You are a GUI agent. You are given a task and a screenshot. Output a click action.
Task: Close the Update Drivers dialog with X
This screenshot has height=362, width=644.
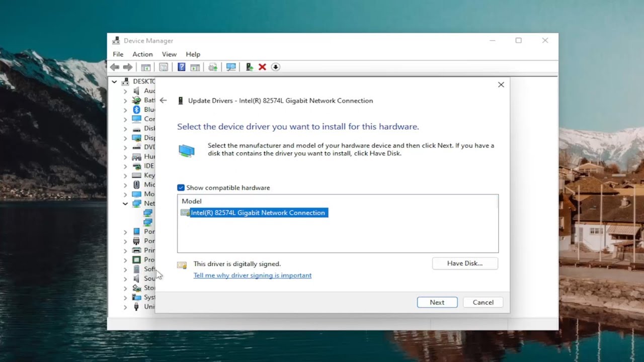[x=501, y=84]
